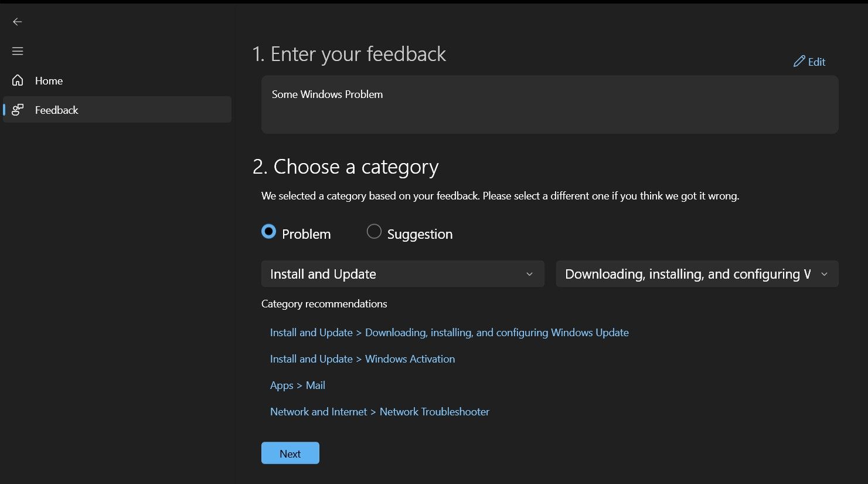The image size is (868, 484).
Task: Click the Feedback person icon in sidebar
Action: click(18, 110)
